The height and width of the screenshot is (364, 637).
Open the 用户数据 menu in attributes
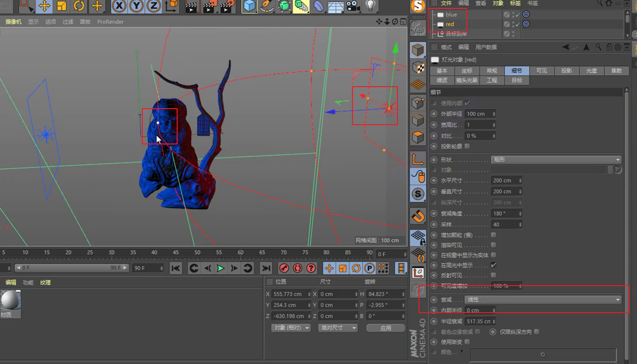point(486,47)
